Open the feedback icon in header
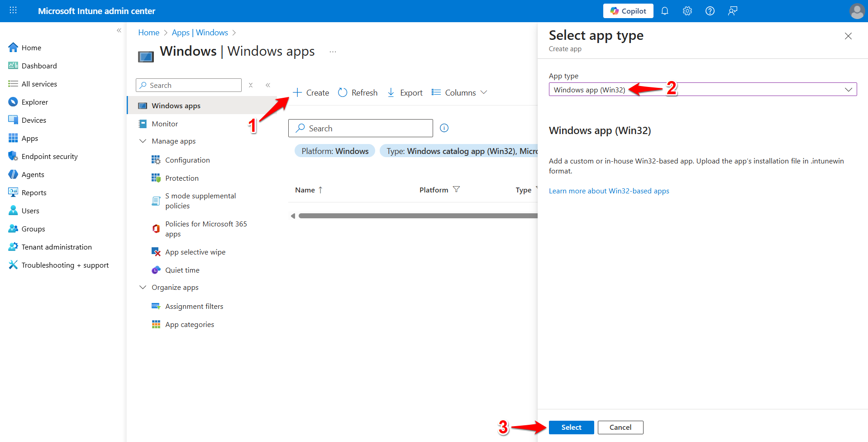Image resolution: width=868 pixels, height=442 pixels. coord(733,11)
